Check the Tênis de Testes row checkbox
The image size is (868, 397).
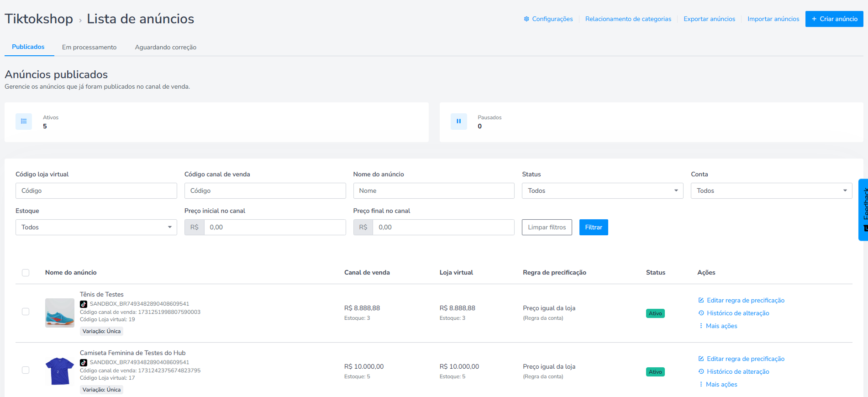pos(26,312)
